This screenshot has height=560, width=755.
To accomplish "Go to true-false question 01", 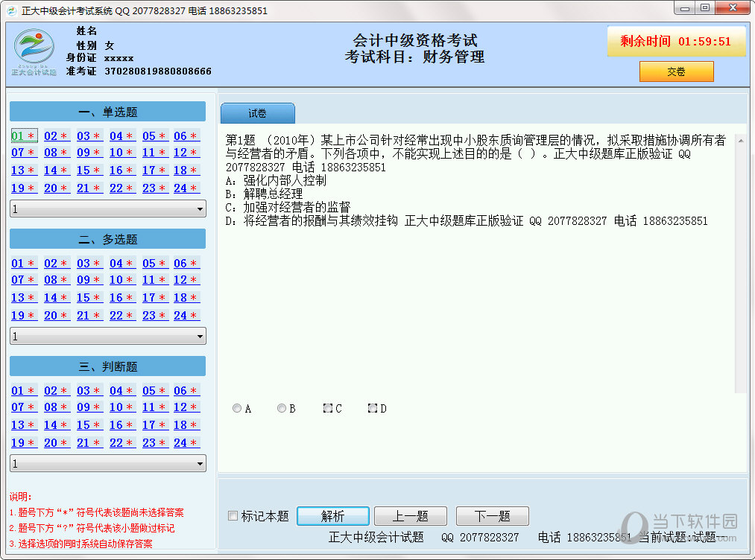I will 24,390.
